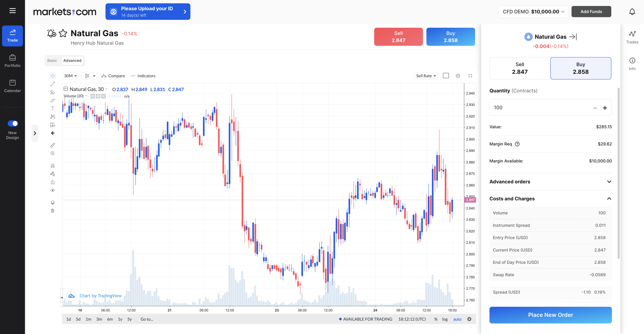This screenshot has width=644, height=334.
Task: Add Natural Gas to favorites star
Action: click(x=63, y=33)
